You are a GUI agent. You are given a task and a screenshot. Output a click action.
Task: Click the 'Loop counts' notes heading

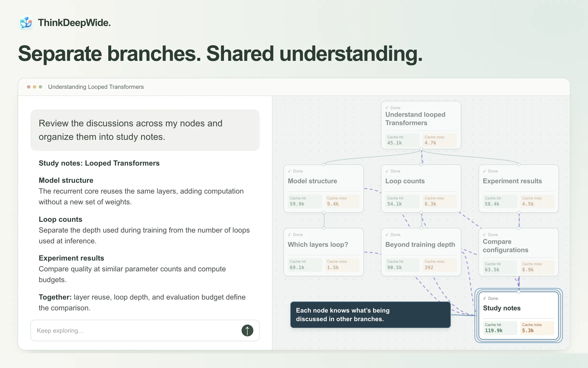coord(60,219)
